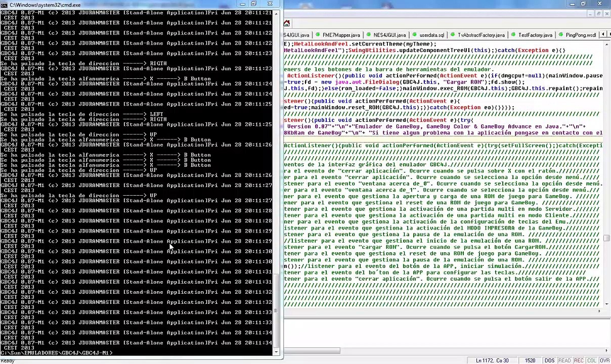This screenshot has width=611, height=364.
Task: Minimize the cmd.exe window
Action: 242,4
